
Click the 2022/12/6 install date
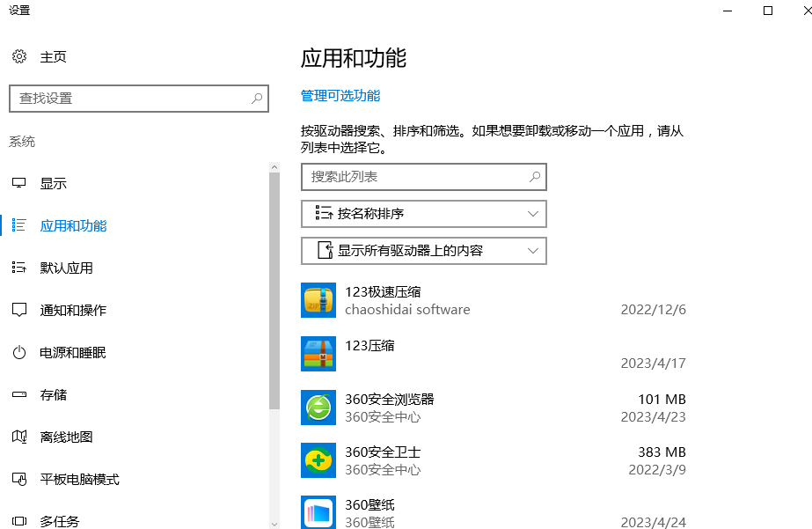(x=654, y=310)
